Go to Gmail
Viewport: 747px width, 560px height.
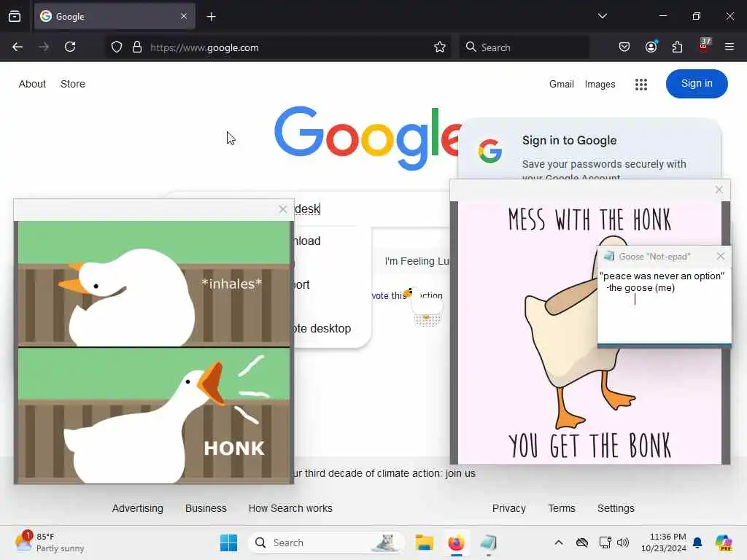[x=561, y=85]
